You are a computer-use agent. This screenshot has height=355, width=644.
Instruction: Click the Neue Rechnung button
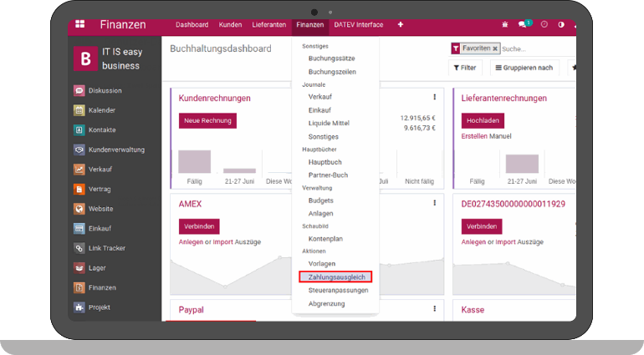(207, 120)
